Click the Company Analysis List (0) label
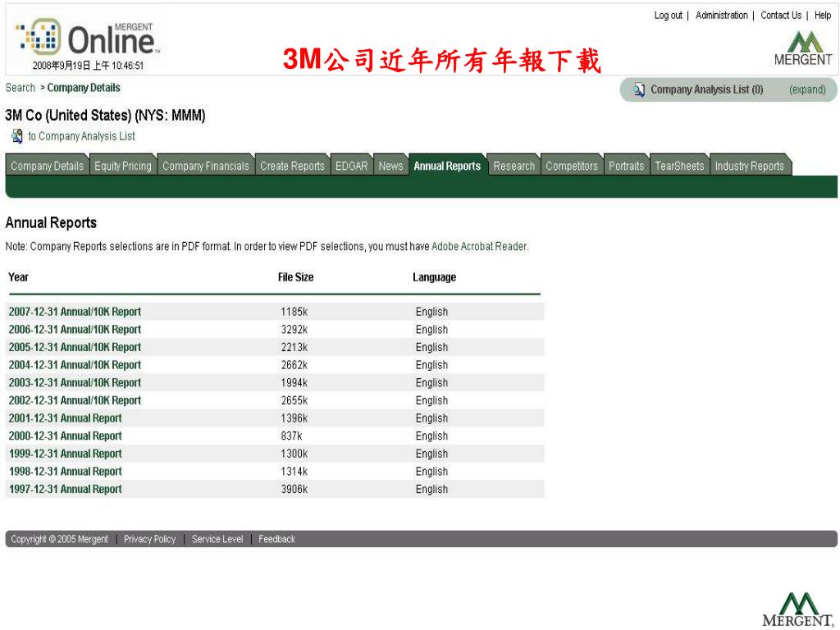The image size is (840, 630). [x=706, y=89]
